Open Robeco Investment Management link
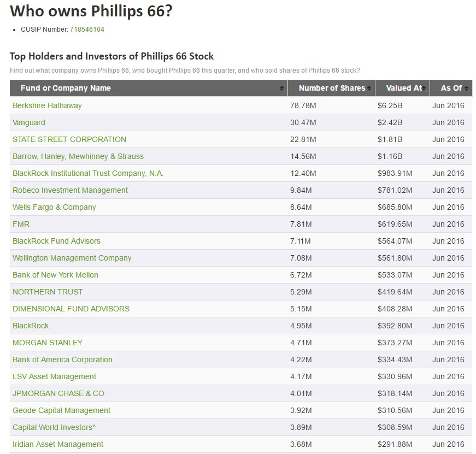Image resolution: width=476 pixels, height=454 pixels. pos(70,190)
